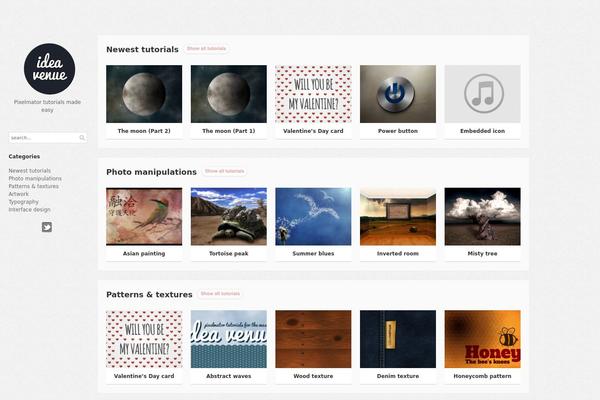
Task: Open Inverted room thumbnail
Action: [x=398, y=216]
